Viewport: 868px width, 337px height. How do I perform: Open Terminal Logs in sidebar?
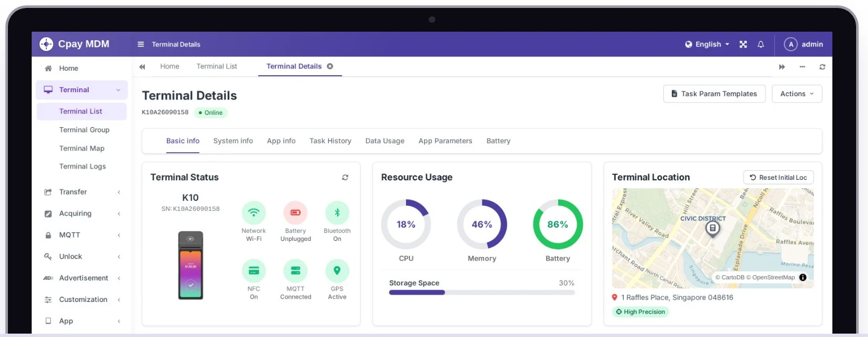pos(83,166)
